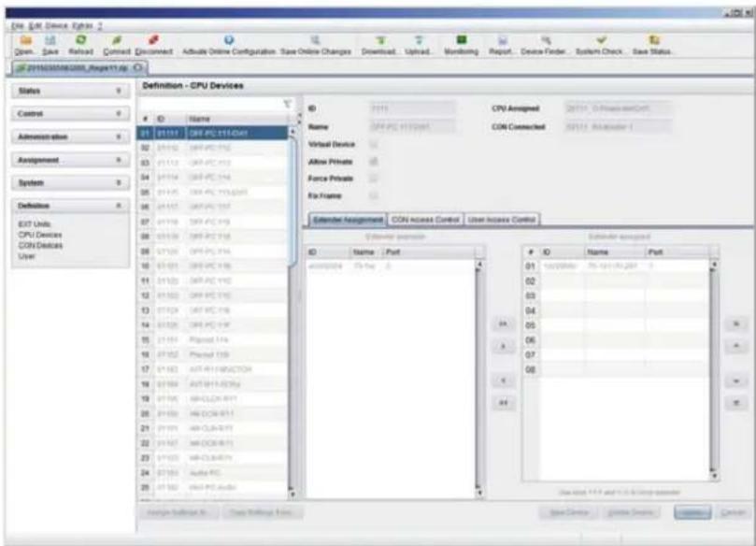Screen dimensions: 756x546
Task: Click the single move-right arrow button
Action: (x=503, y=346)
